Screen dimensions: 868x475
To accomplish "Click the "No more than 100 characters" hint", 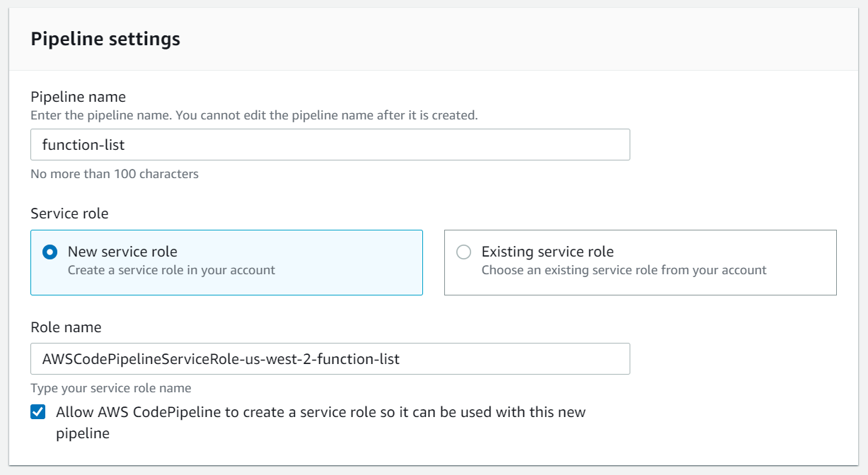I will [115, 174].
